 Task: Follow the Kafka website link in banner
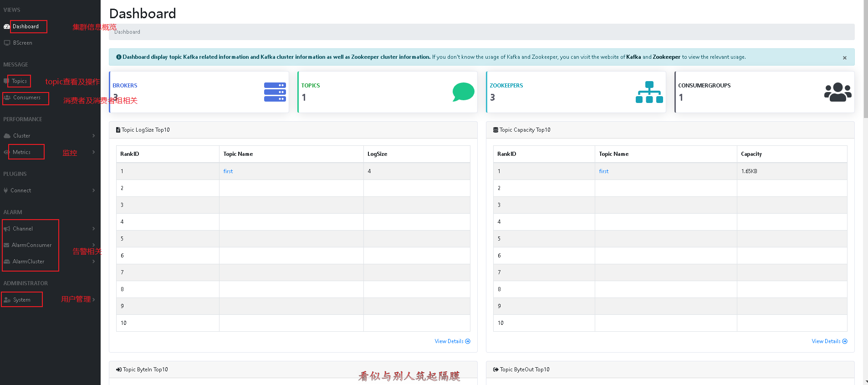[633, 57]
